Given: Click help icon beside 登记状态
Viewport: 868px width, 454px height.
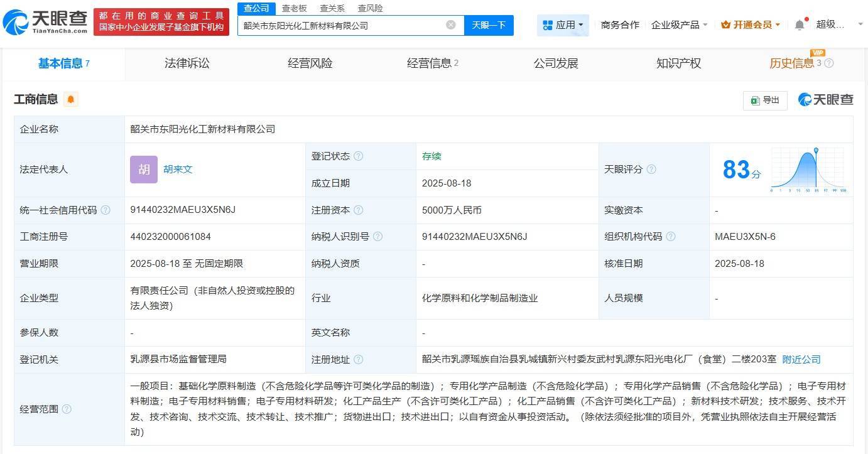Looking at the screenshot, I should [358, 156].
